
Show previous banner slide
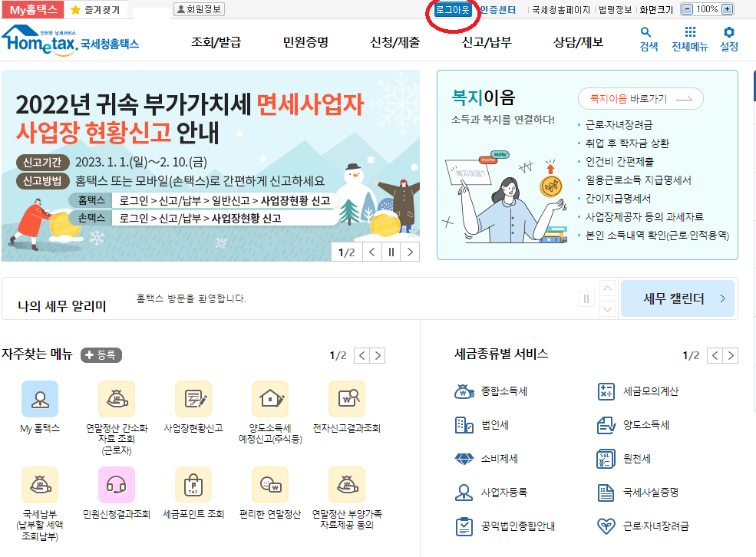coord(371,252)
